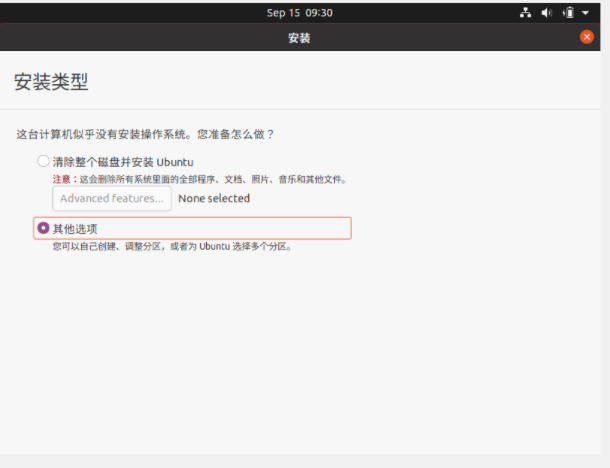Click the volume speaker icon
610x468 pixels.
[547, 13]
